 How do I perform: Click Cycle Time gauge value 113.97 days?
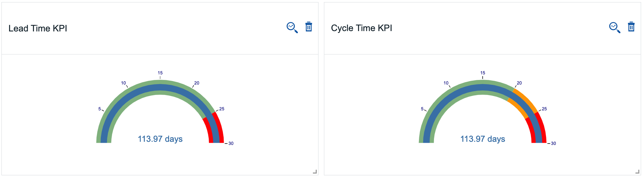click(x=483, y=139)
